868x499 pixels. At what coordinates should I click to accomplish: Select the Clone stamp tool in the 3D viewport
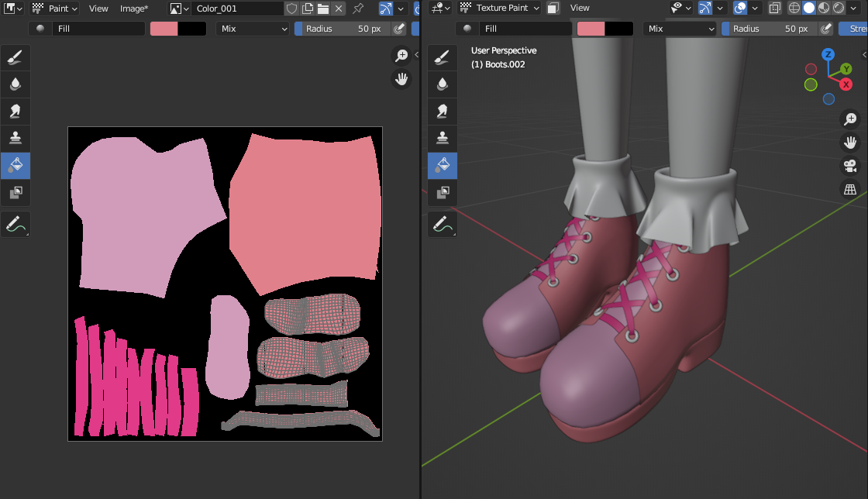[443, 138]
